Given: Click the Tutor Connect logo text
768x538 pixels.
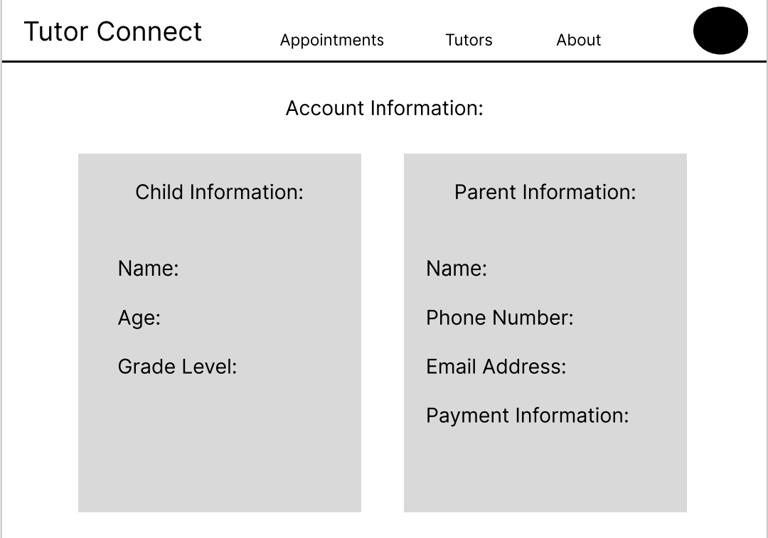Looking at the screenshot, I should (x=112, y=32).
